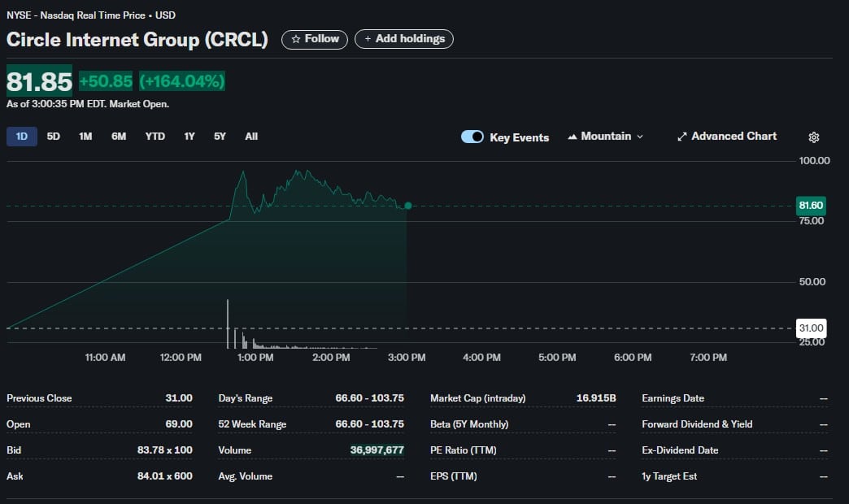
Task: Select the 1M range tab
Action: tap(85, 137)
